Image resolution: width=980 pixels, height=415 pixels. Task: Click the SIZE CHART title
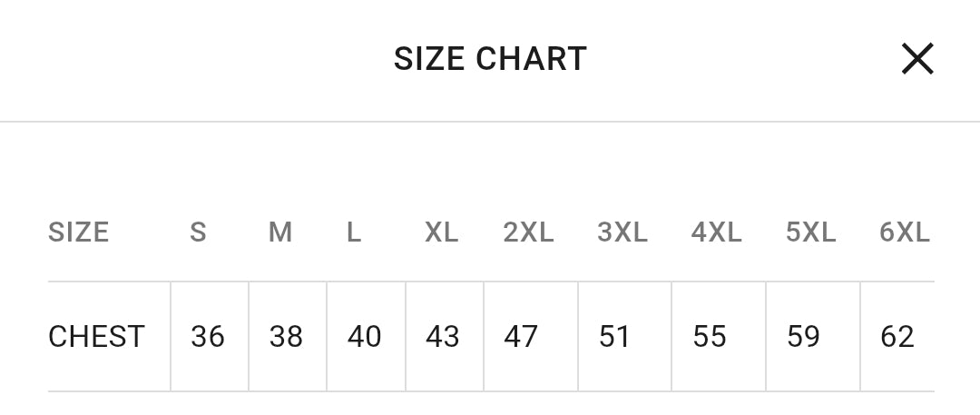[x=490, y=60]
